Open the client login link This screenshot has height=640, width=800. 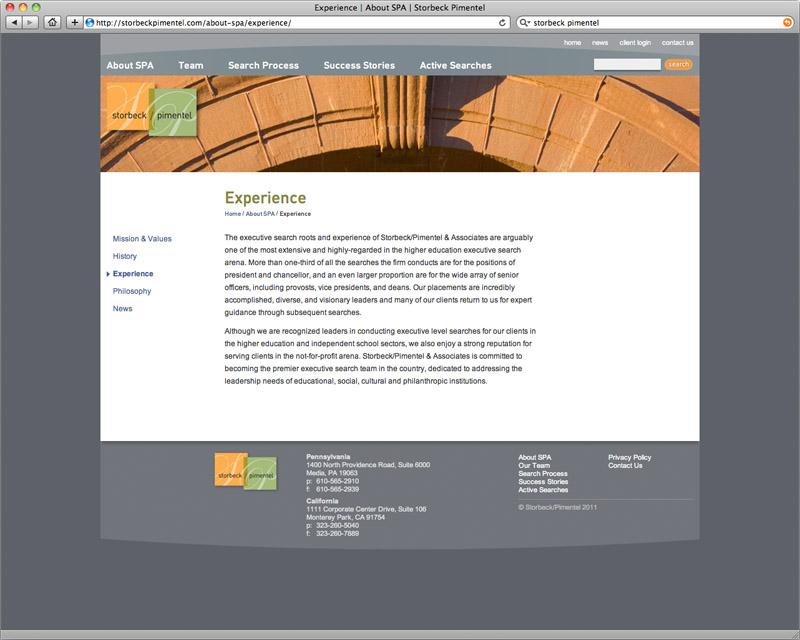click(x=635, y=43)
